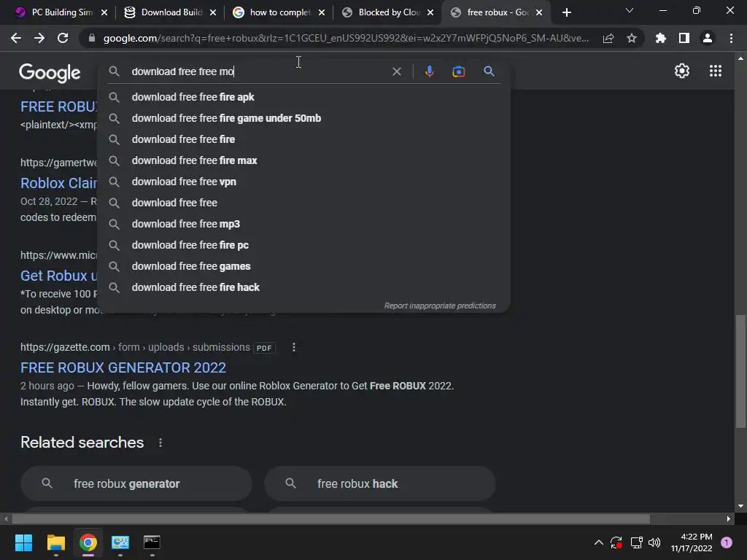This screenshot has height=560, width=747.
Task: Clear the search box text
Action: (x=396, y=71)
